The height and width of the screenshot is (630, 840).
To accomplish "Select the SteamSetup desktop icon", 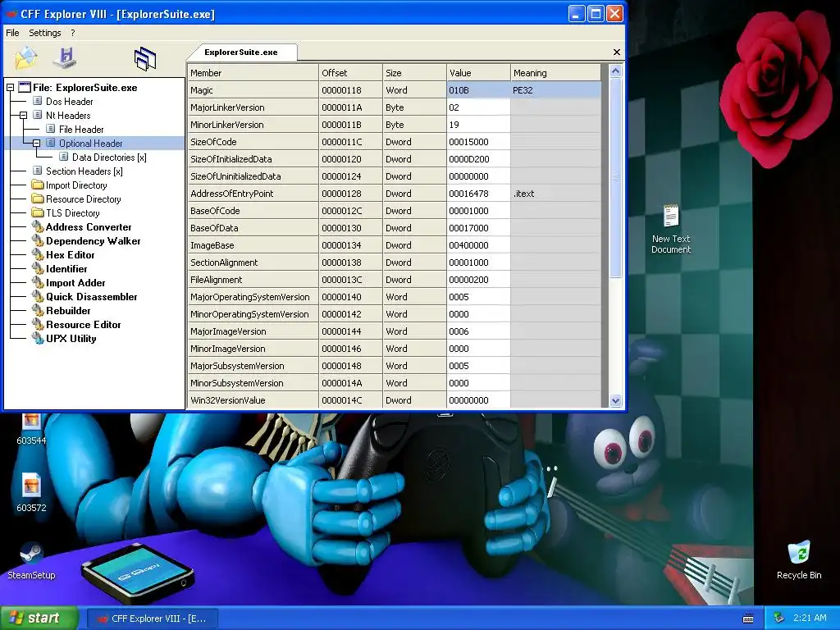I will point(31,560).
